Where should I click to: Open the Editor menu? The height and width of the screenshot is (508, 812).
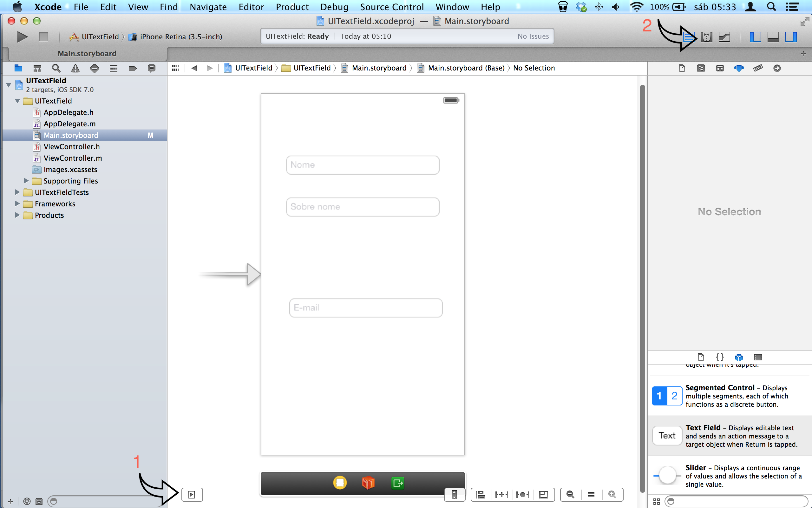251,7
